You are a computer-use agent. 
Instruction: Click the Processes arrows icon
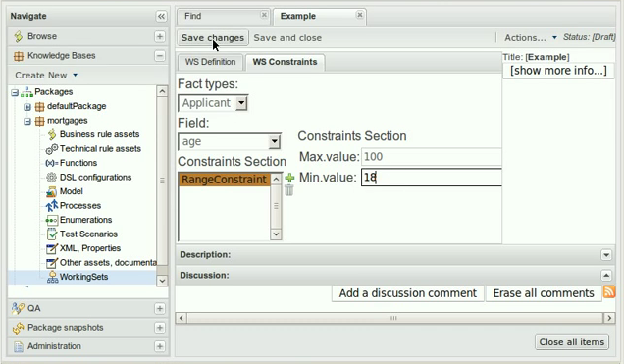pos(52,206)
